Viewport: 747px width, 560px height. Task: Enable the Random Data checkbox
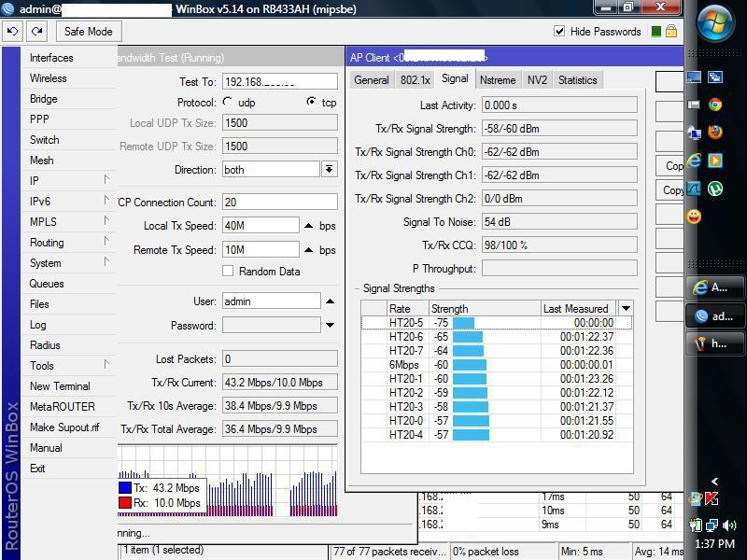(x=227, y=271)
